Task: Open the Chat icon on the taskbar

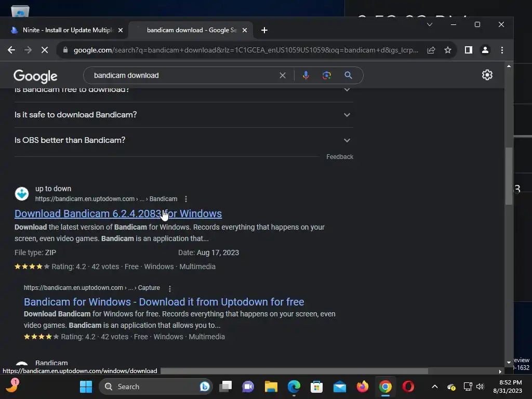Action: click(248, 387)
